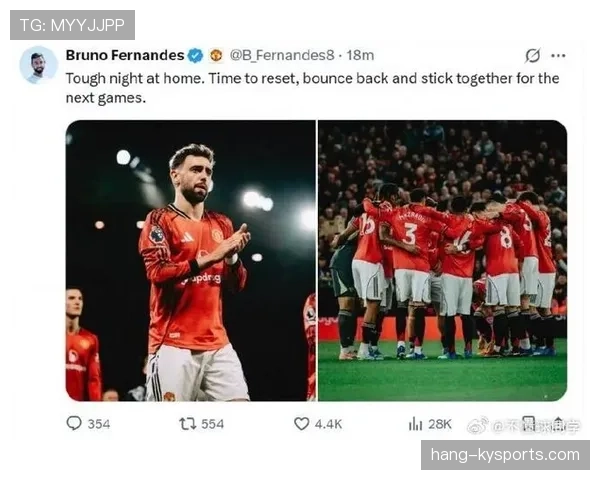
Task: Click the 18m timestamp
Action: point(360,56)
